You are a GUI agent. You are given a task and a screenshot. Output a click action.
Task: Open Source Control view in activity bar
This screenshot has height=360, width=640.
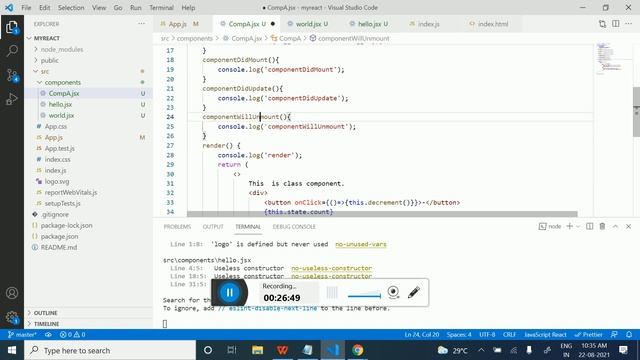point(12,75)
